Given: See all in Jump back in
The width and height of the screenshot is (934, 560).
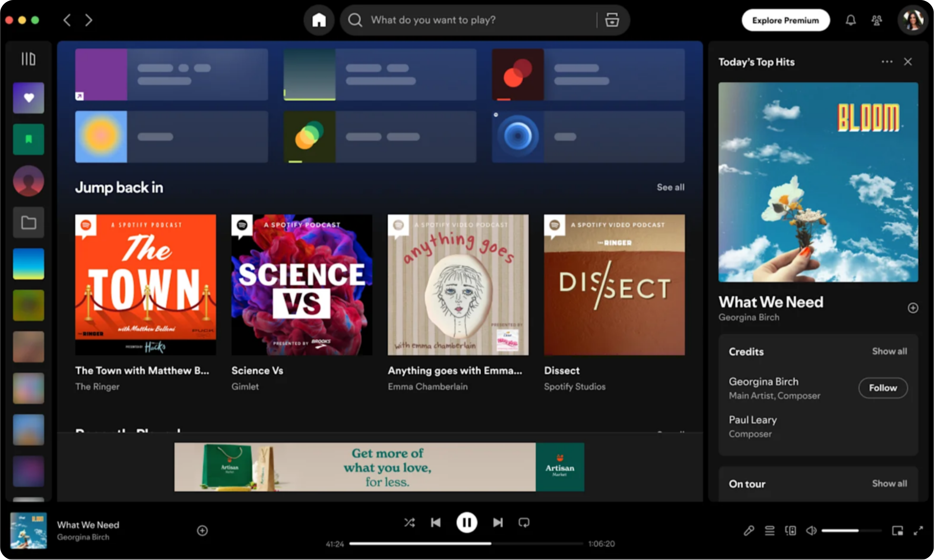Looking at the screenshot, I should pyautogui.click(x=670, y=188).
